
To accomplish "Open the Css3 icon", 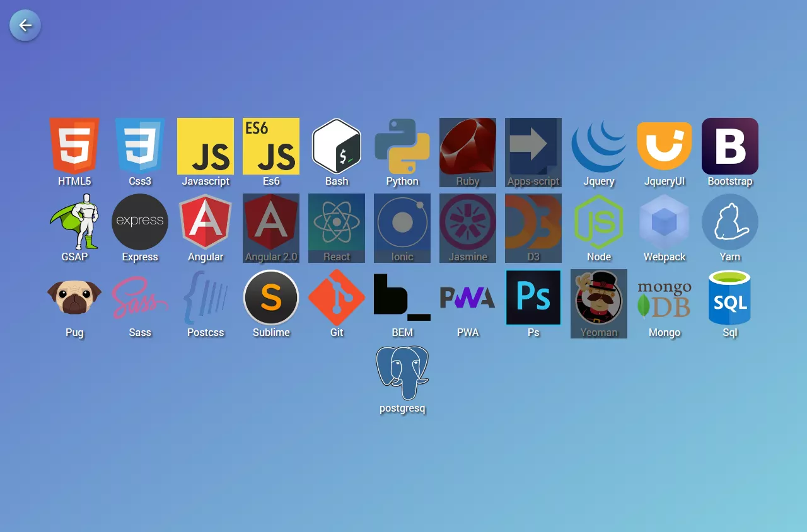I will coord(140,146).
